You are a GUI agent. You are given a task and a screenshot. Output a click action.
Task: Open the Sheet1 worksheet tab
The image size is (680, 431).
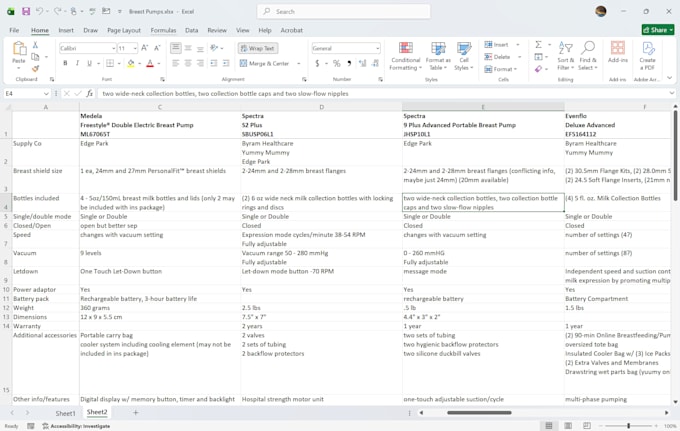65,413
